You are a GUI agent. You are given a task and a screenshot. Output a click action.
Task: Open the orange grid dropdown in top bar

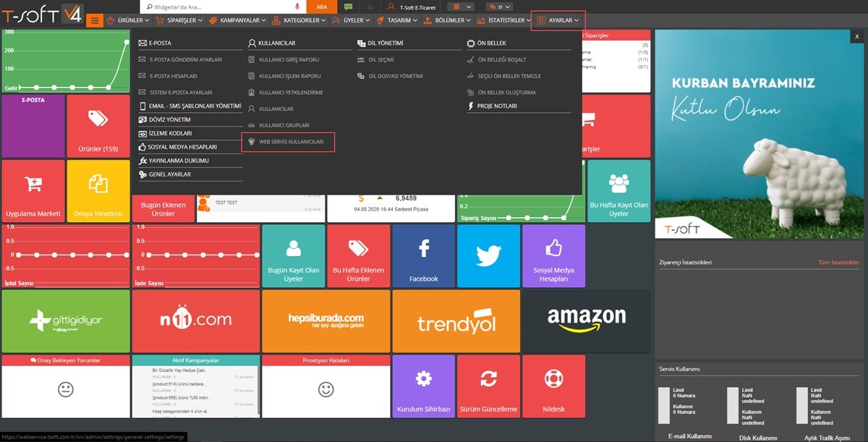[459, 7]
